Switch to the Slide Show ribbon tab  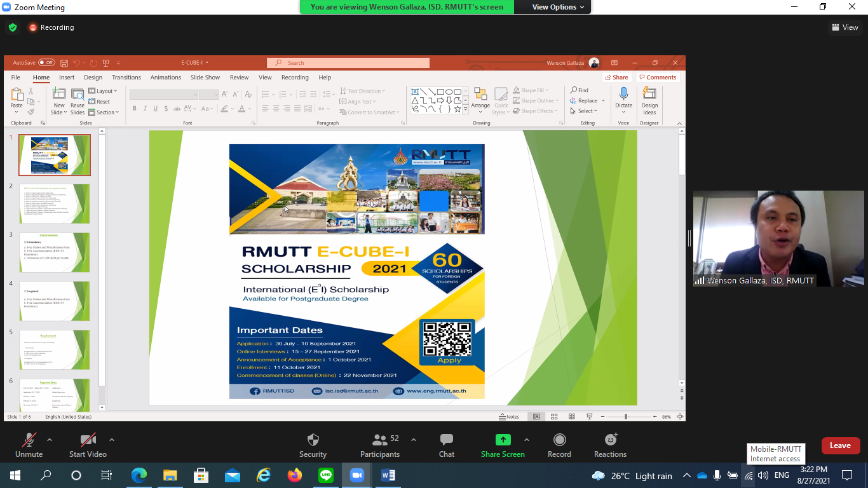[205, 78]
